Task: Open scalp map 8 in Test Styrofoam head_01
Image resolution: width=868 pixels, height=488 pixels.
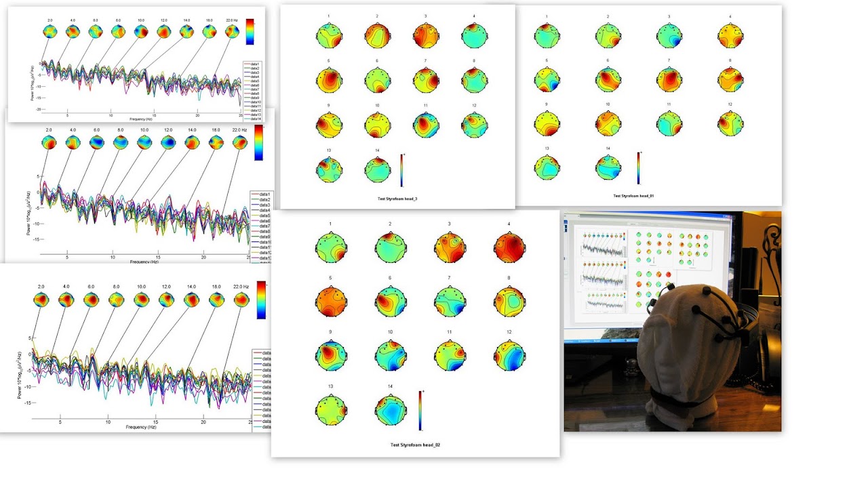Action: point(730,79)
